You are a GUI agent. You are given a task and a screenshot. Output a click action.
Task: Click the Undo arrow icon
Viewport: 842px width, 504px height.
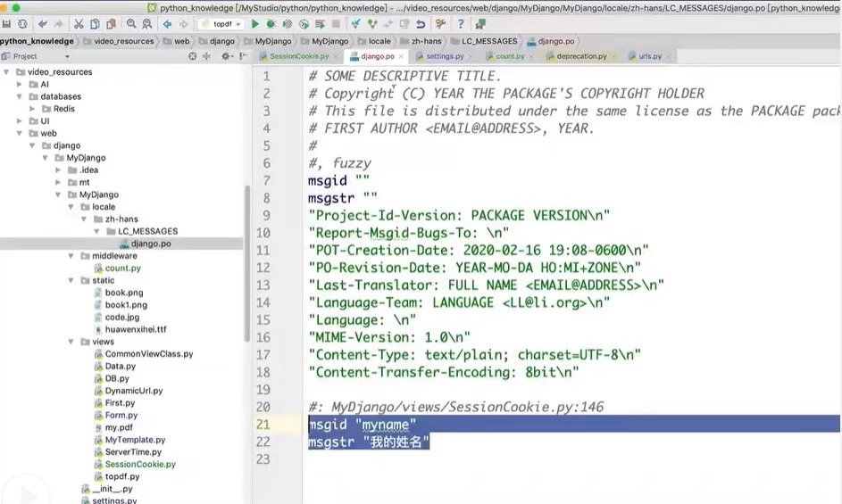tap(43, 24)
